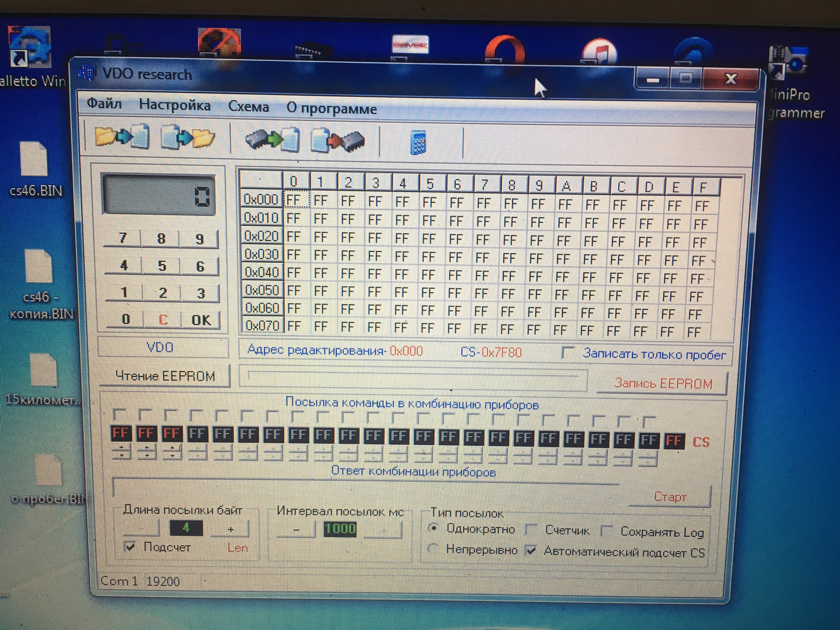Image resolution: width=840 pixels, height=630 pixels.
Task: Click keypad digit 7
Action: 123,238
